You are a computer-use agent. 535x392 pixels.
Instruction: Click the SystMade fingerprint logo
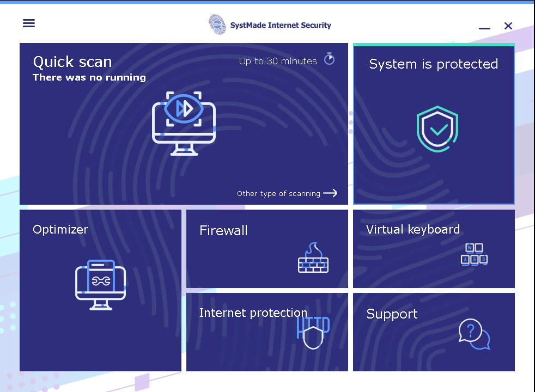coord(217,24)
